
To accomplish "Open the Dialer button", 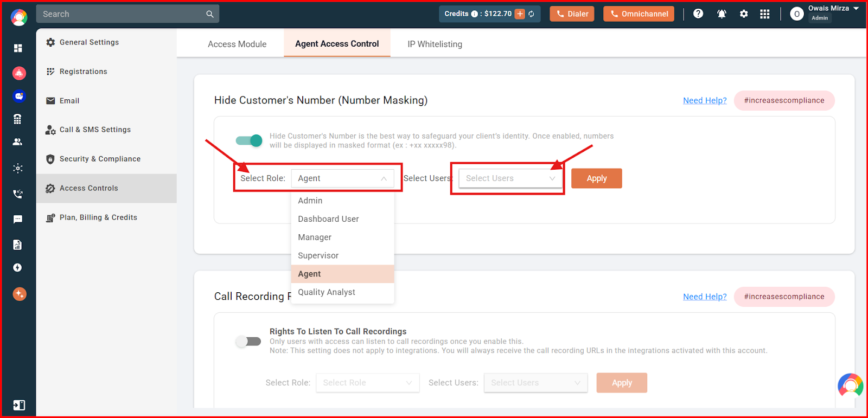I will (572, 14).
